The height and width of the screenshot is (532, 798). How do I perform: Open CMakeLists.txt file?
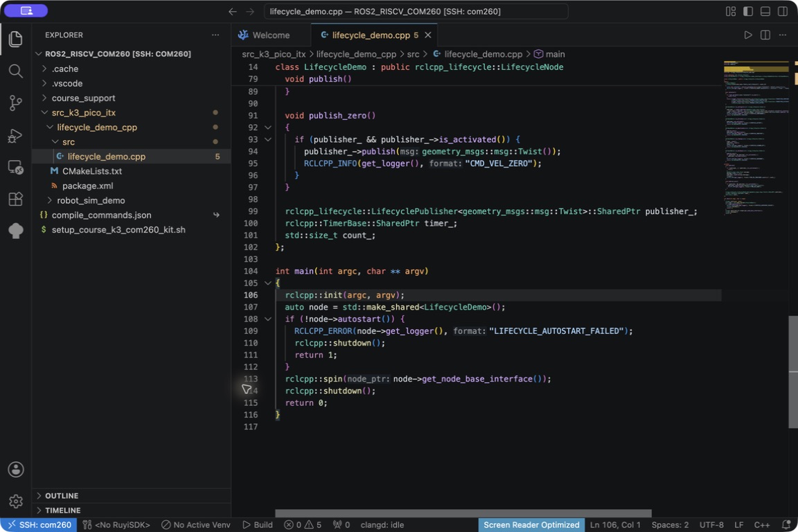(x=132, y=172)
